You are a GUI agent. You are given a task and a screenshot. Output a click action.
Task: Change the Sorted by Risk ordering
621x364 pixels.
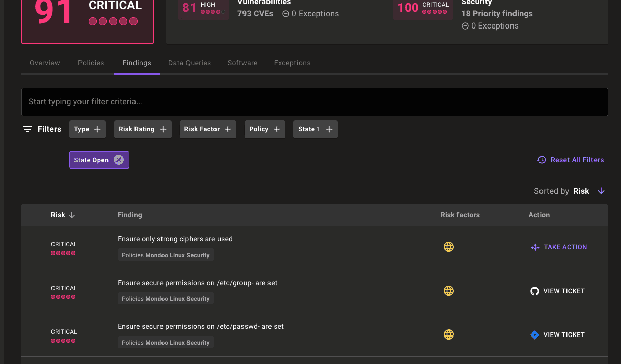(x=601, y=191)
